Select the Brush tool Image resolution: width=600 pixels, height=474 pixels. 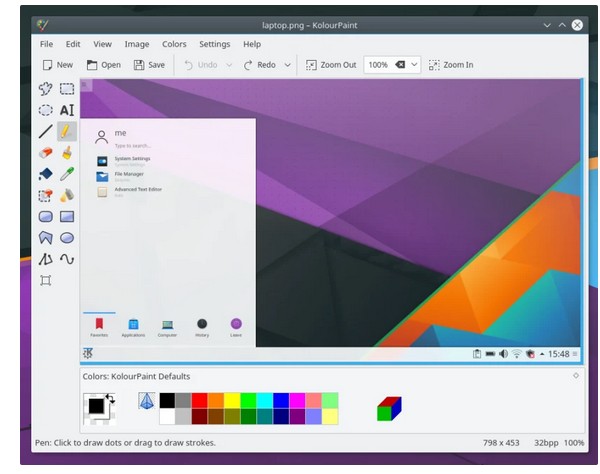coord(67,153)
